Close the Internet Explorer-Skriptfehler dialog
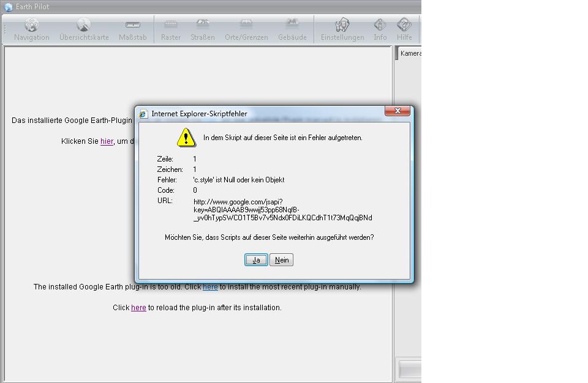588x383 pixels. (x=398, y=111)
